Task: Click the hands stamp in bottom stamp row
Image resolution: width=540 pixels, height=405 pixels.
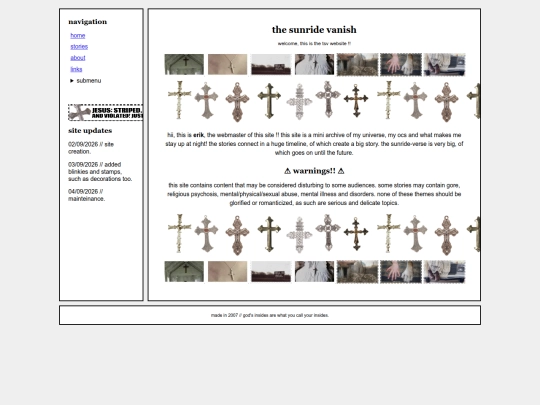Action: pos(401,272)
